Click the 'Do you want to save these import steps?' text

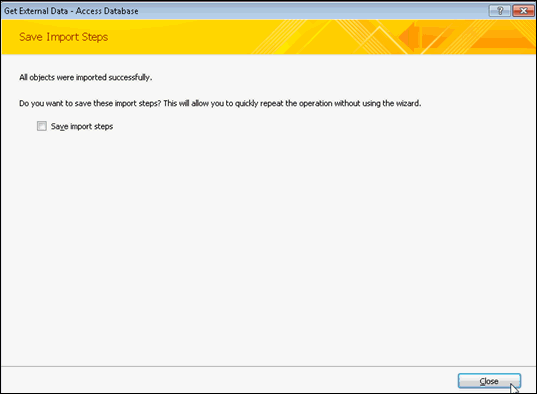pos(90,103)
